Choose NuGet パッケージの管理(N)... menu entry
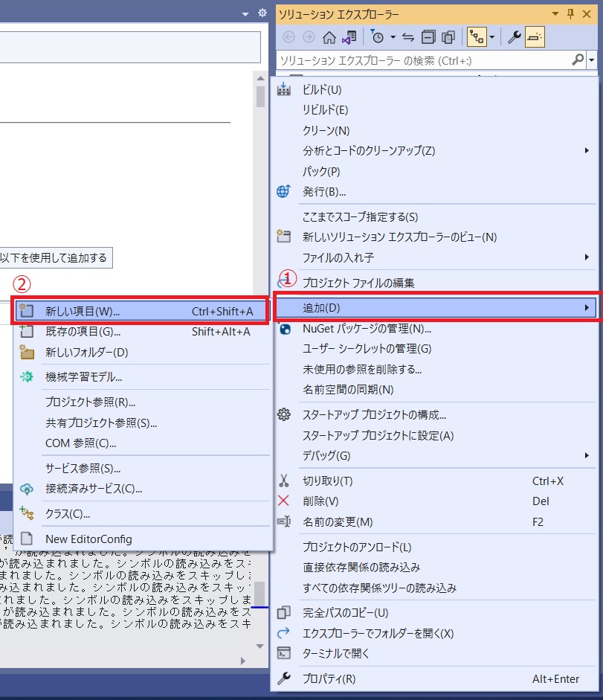This screenshot has width=603, height=700. point(367,329)
